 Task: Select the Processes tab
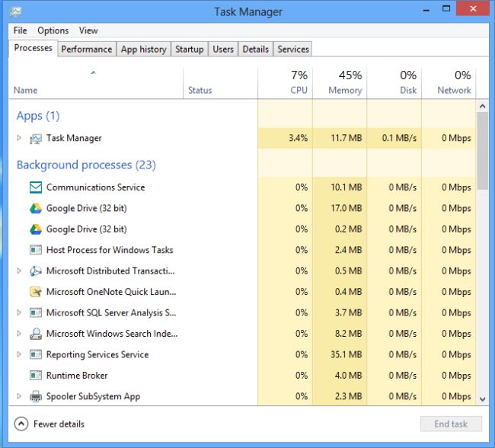pyautogui.click(x=34, y=48)
